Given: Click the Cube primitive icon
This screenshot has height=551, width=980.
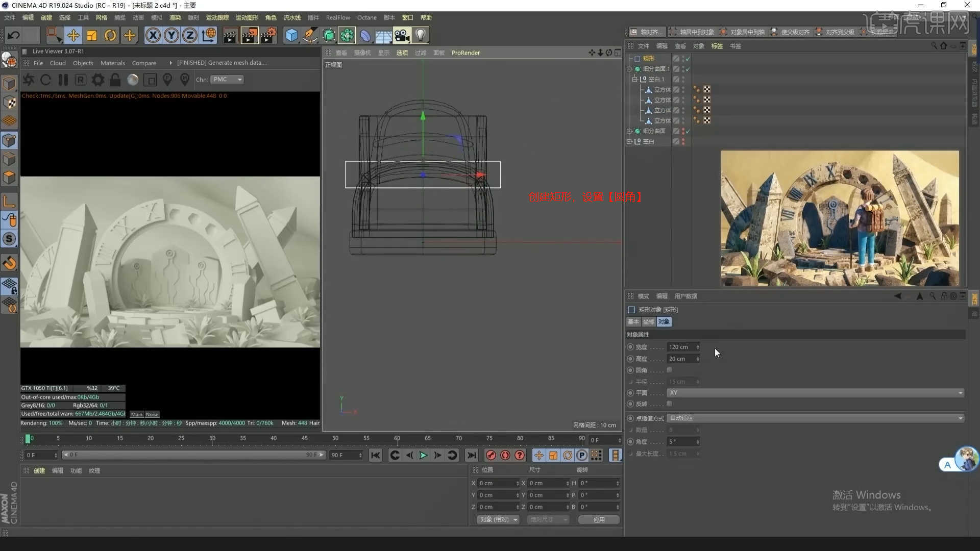Looking at the screenshot, I should [291, 35].
